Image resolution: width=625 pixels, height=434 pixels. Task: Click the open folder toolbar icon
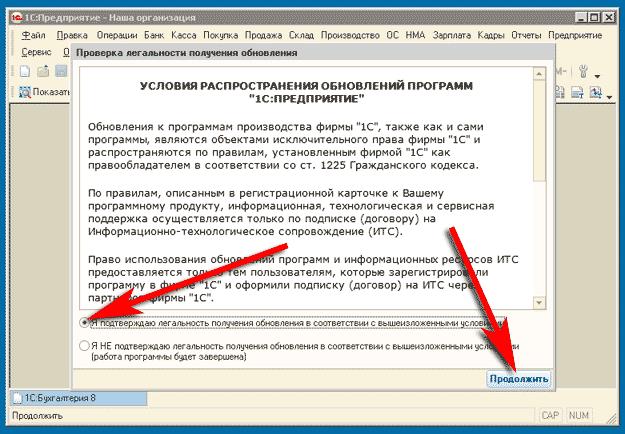(x=45, y=72)
